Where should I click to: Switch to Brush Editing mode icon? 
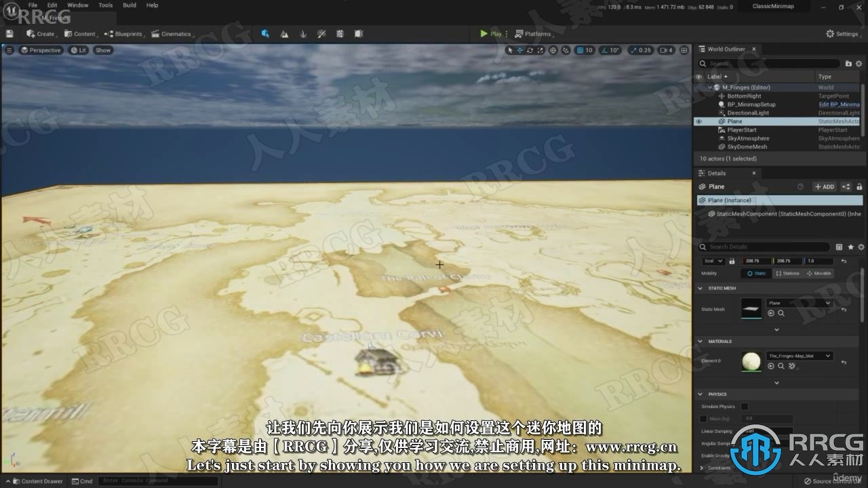pos(358,34)
